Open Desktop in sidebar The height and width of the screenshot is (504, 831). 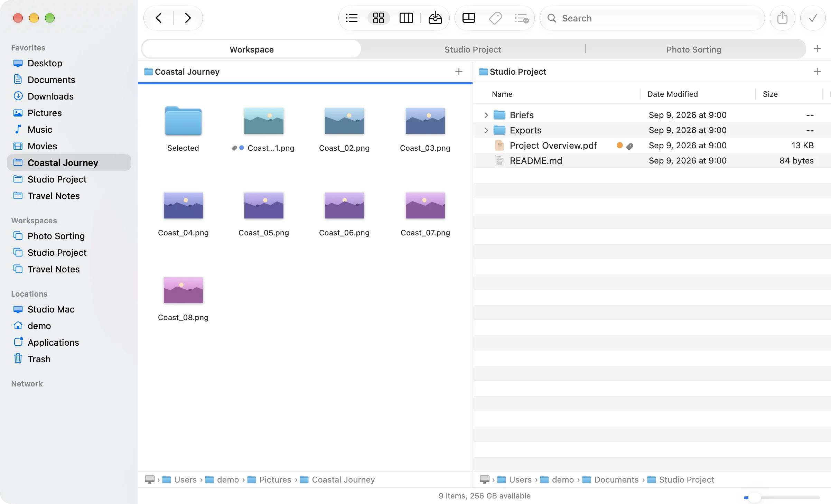coord(69,63)
